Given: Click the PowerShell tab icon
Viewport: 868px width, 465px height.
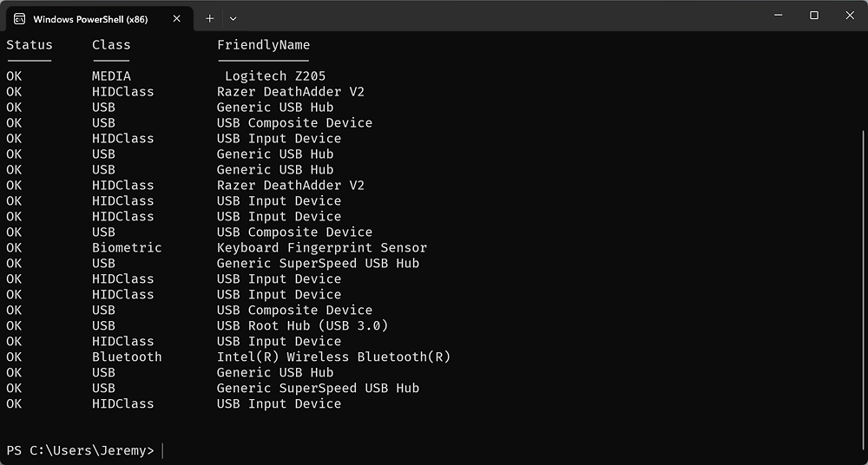Looking at the screenshot, I should [19, 19].
